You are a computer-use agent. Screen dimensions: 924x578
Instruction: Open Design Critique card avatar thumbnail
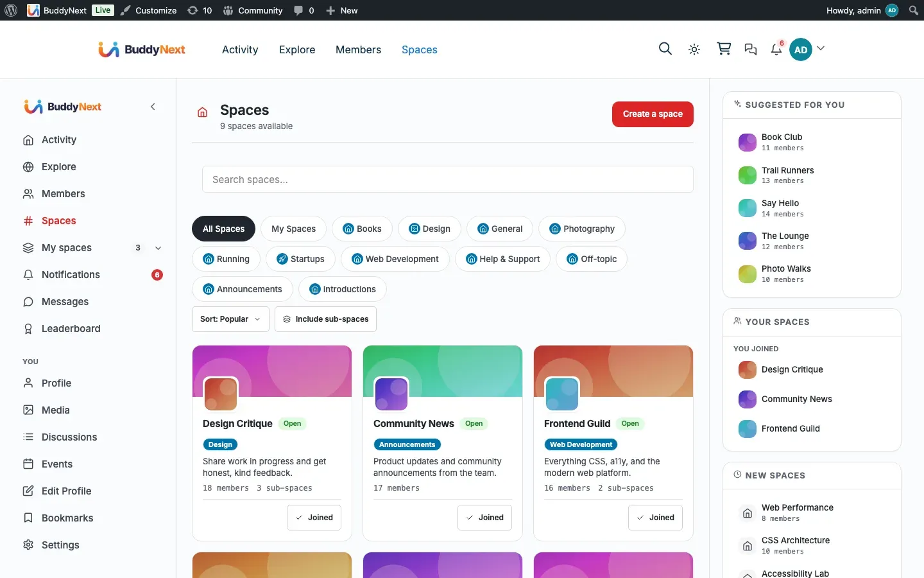[221, 394]
